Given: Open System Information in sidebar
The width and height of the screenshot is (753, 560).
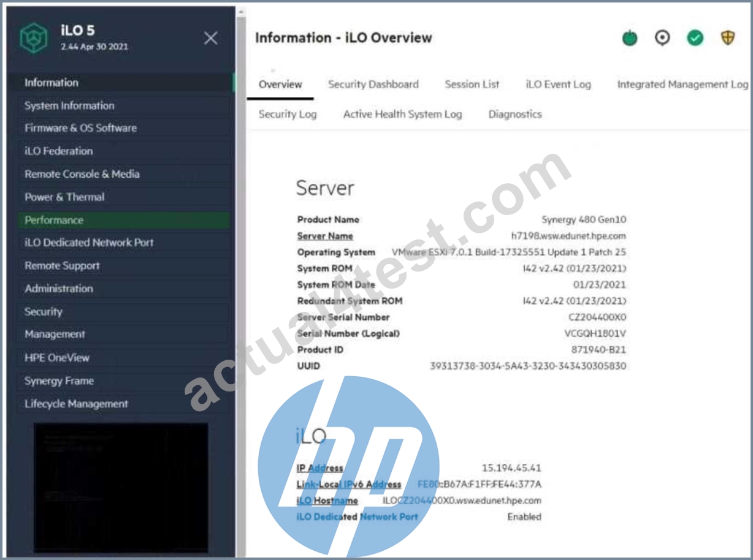Looking at the screenshot, I should [x=124, y=105].
